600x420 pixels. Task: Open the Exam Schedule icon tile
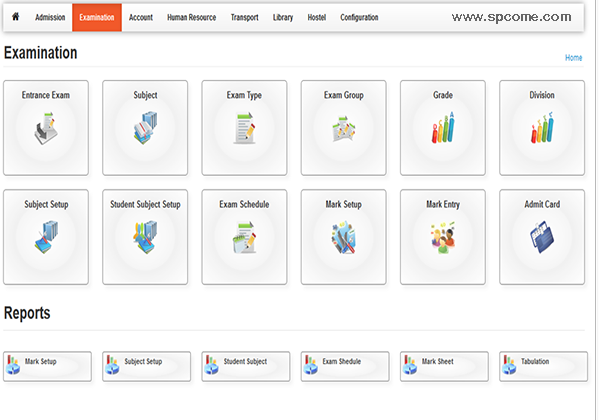coord(244,238)
